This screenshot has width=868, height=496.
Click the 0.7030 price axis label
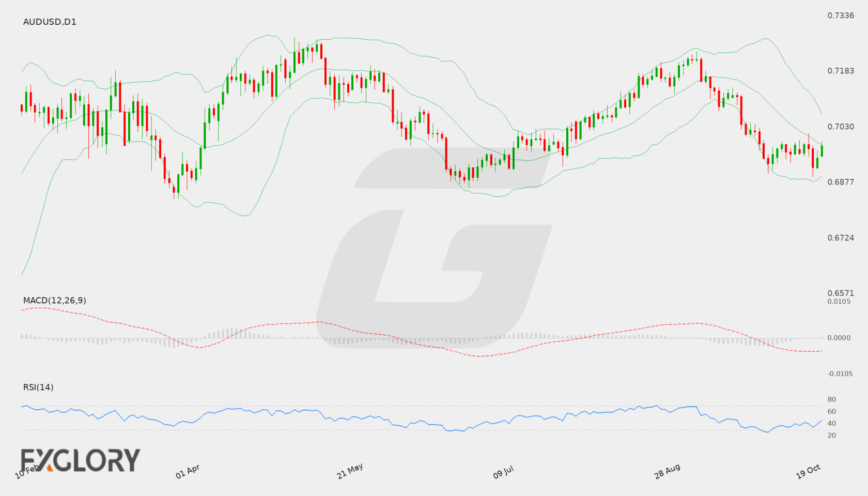[841, 127]
